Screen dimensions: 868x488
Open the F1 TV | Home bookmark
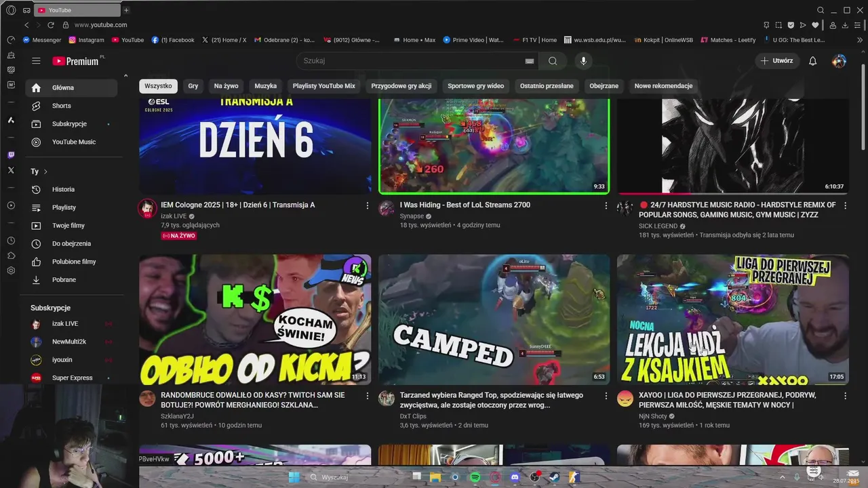coord(536,40)
